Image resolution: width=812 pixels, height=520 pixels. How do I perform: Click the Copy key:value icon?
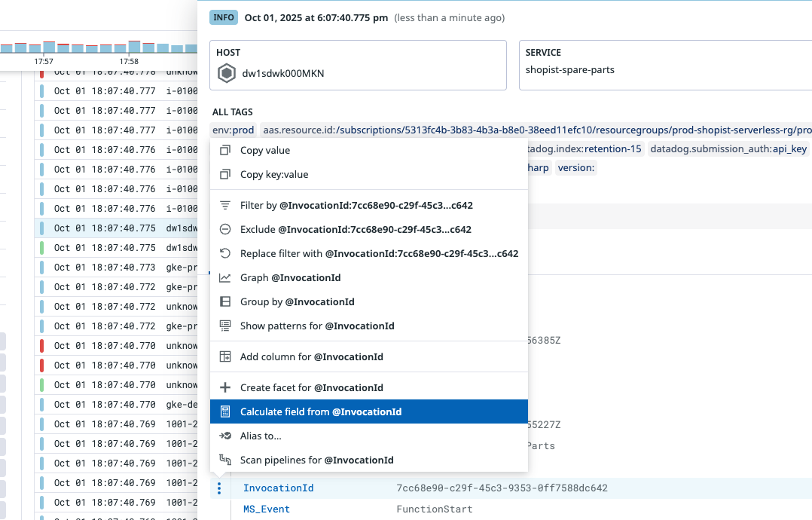tap(224, 175)
